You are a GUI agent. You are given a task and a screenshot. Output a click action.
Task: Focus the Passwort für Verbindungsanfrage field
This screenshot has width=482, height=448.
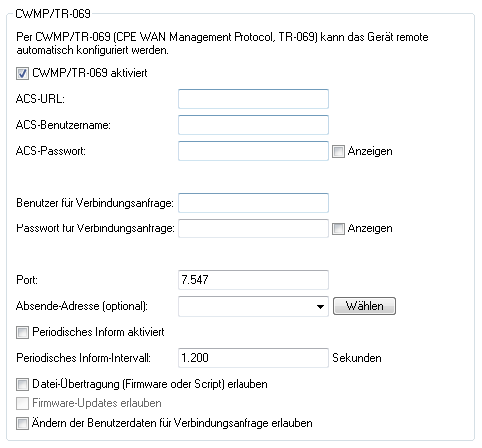pos(253,228)
